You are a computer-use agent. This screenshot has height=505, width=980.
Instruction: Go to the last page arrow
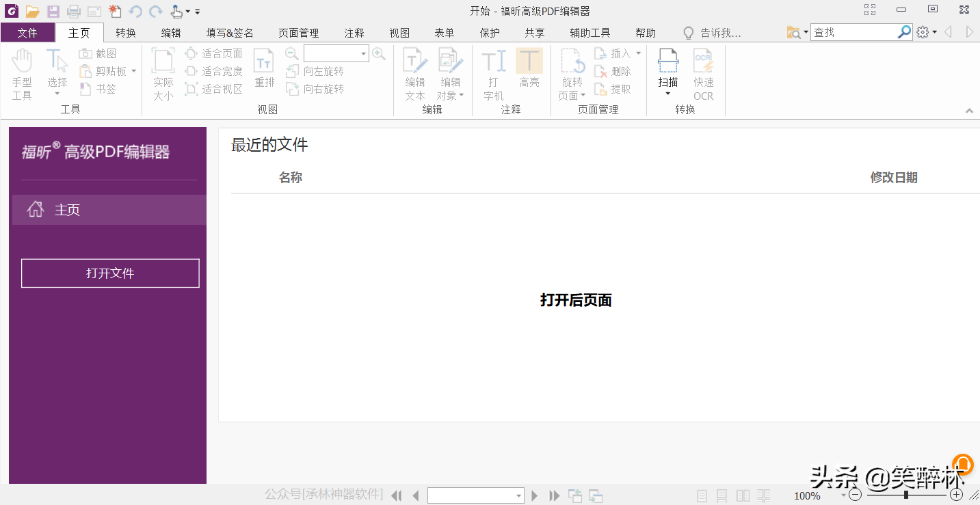click(555, 495)
